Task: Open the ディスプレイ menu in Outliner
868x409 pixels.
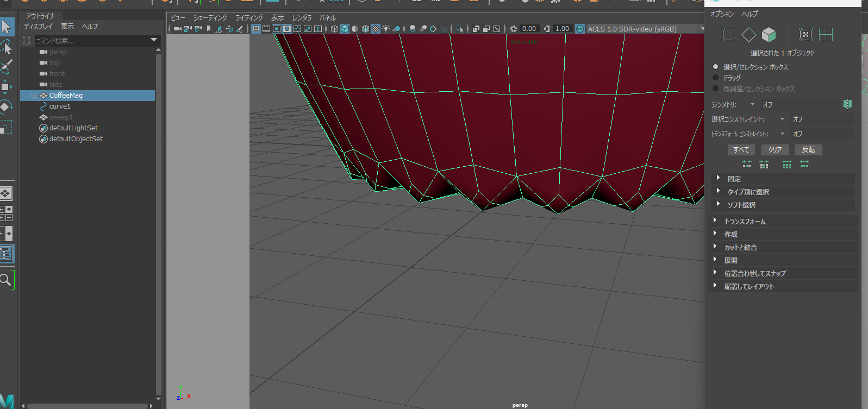Action: tap(38, 26)
